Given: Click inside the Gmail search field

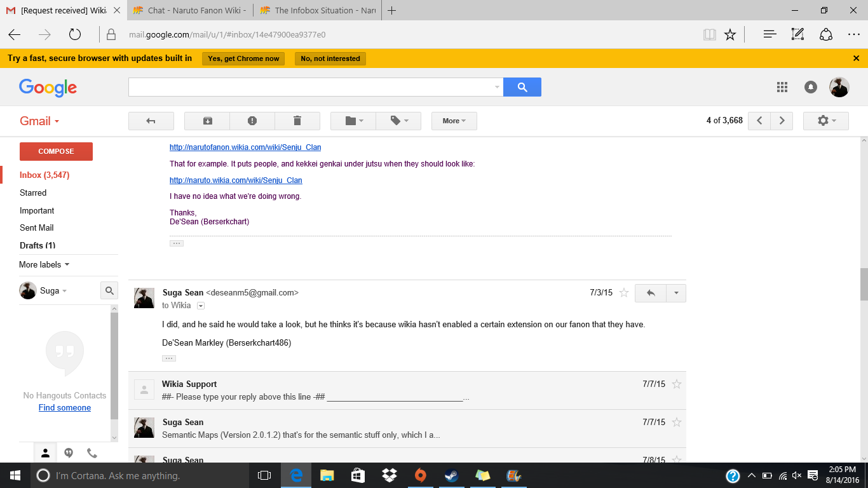Looking at the screenshot, I should coord(310,87).
